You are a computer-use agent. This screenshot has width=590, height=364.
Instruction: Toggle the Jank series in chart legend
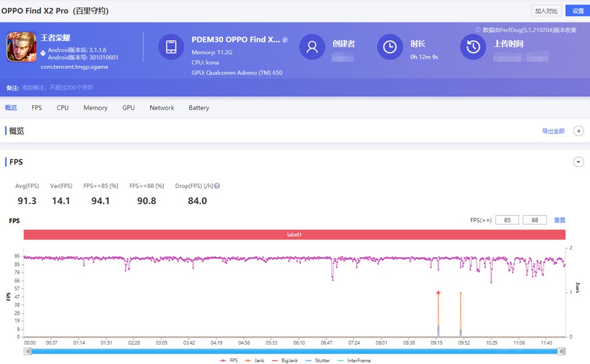click(254, 360)
